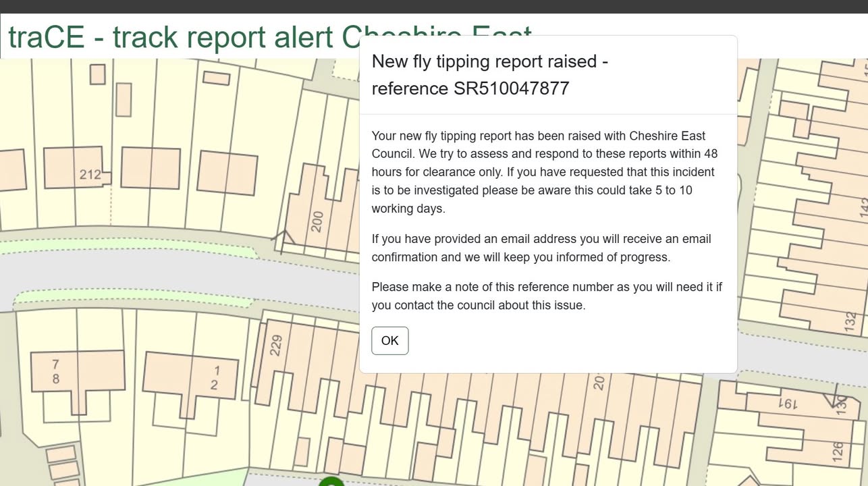Click the paragraph about email confirmation

pos(541,248)
